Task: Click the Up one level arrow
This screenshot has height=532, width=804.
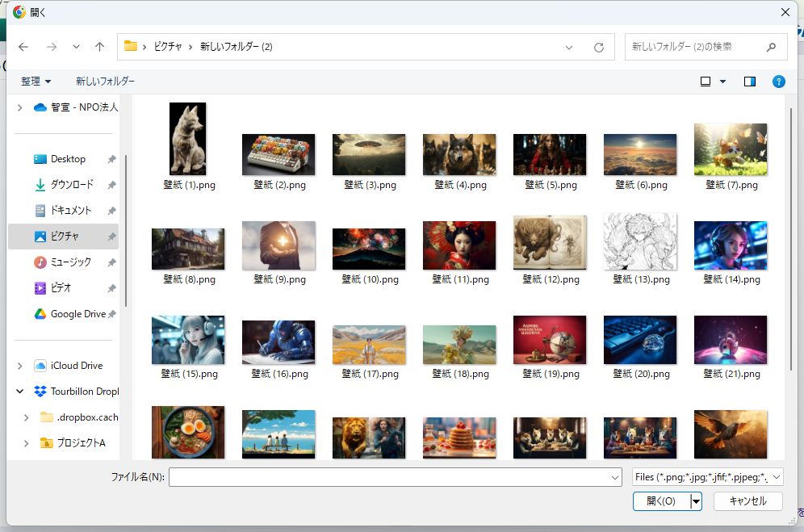Action: point(99,47)
